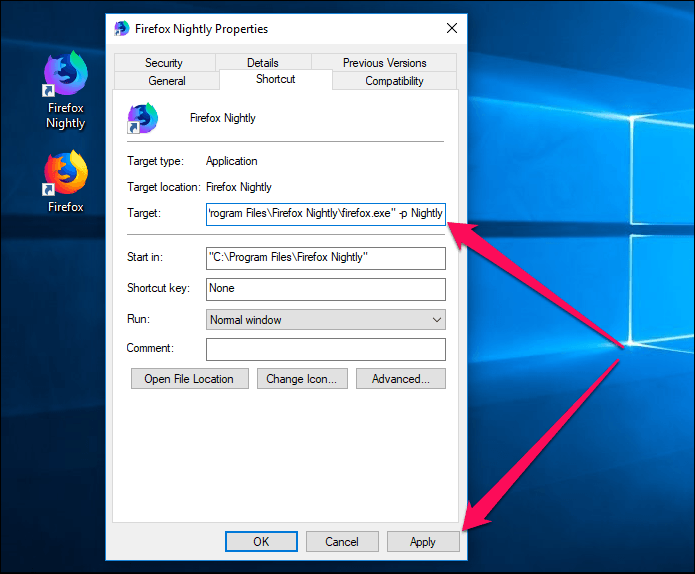Open the Compatibility tab
Screen dimensions: 695x574
394,81
